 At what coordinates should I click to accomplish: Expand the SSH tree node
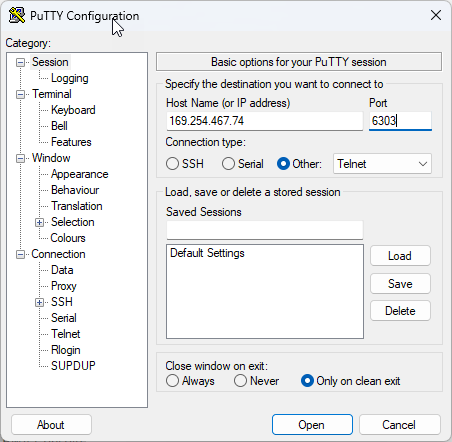tap(39, 302)
